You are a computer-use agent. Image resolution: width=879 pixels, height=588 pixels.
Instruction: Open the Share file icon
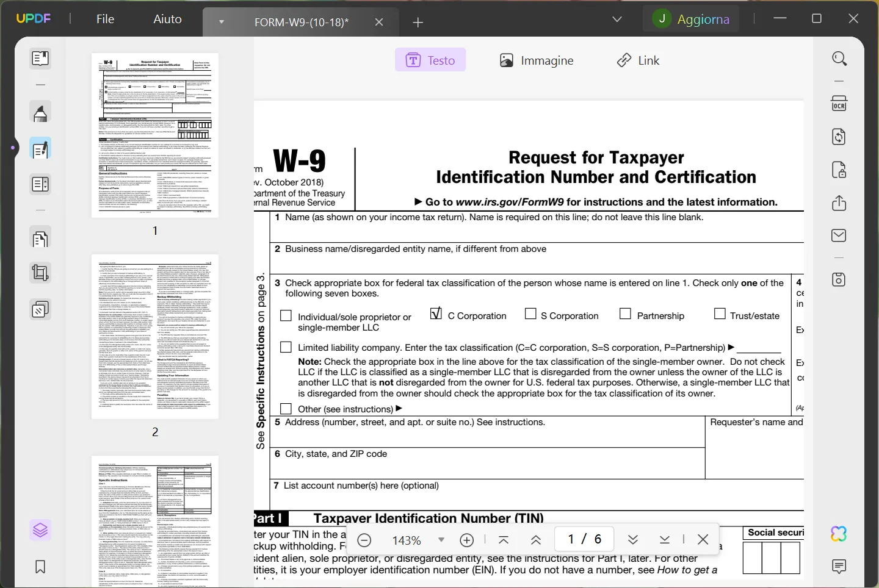(x=839, y=203)
